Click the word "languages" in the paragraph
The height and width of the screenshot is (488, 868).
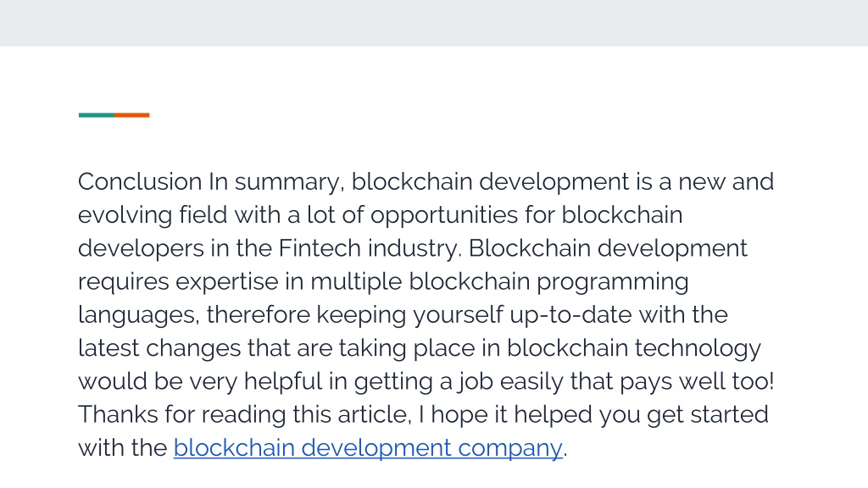[138, 315]
